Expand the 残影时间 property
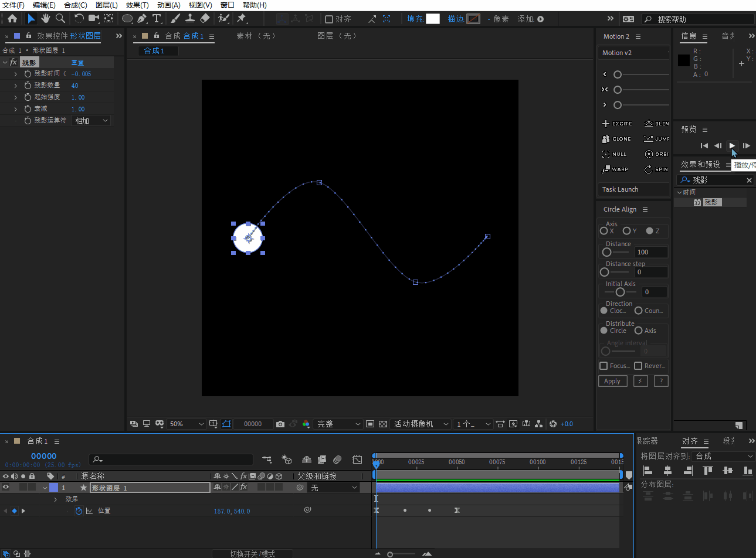The height and width of the screenshot is (558, 756). point(16,74)
